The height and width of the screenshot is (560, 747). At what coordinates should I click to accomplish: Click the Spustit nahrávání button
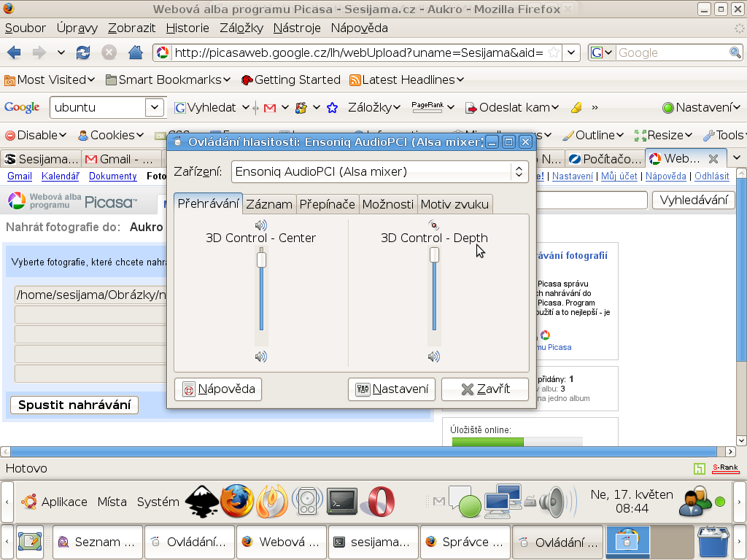74,405
